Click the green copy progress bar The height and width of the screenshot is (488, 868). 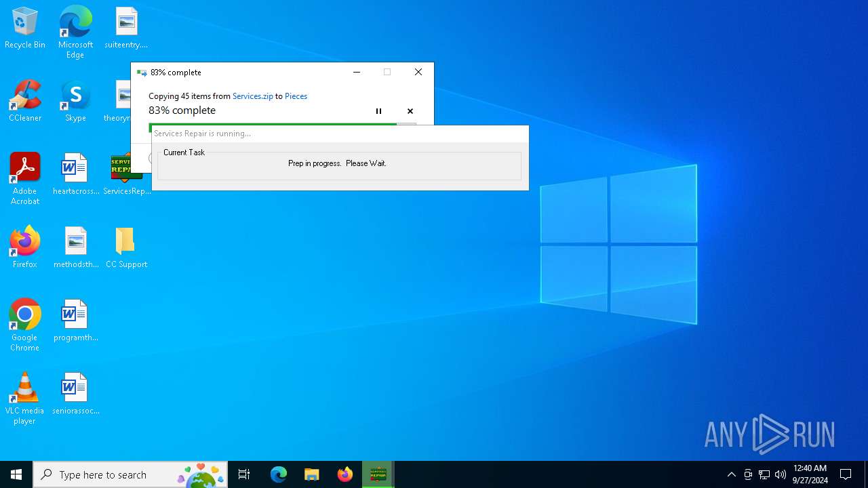click(x=273, y=124)
